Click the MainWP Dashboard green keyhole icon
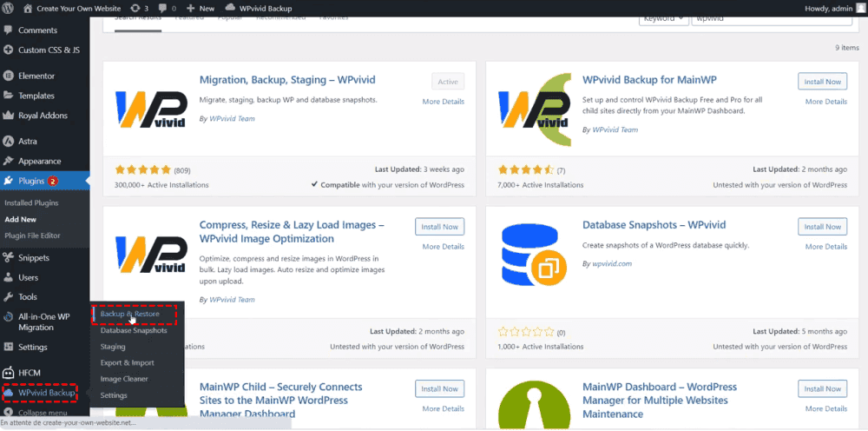This screenshot has width=868, height=431. click(x=534, y=405)
